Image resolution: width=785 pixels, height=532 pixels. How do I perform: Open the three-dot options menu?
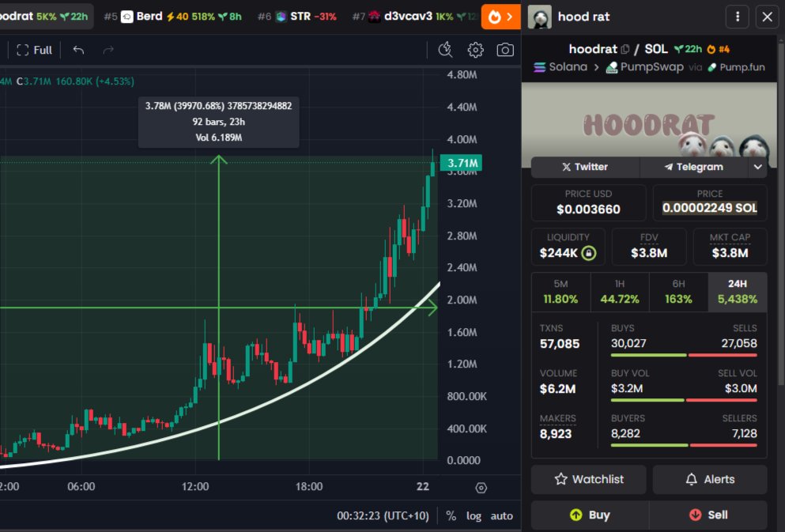pos(738,17)
